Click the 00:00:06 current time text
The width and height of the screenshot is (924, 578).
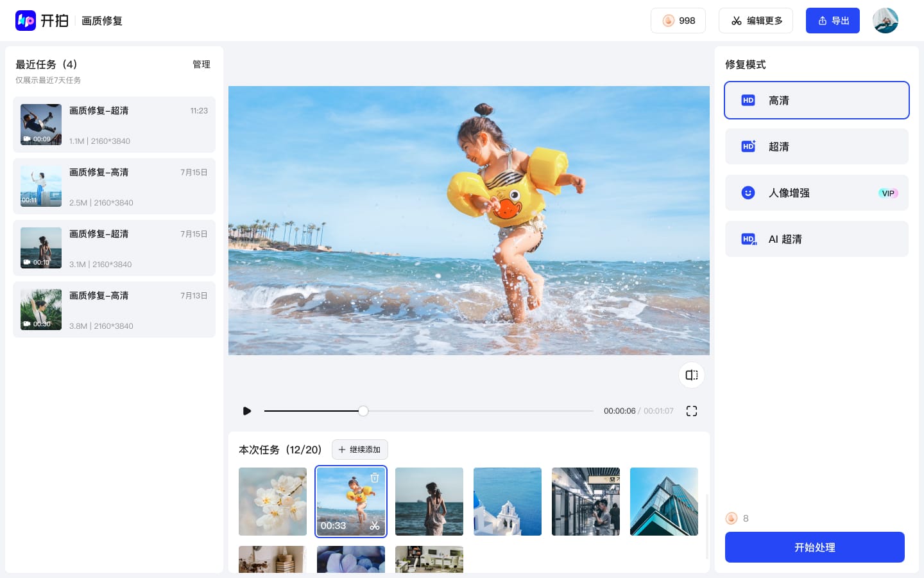tap(619, 411)
